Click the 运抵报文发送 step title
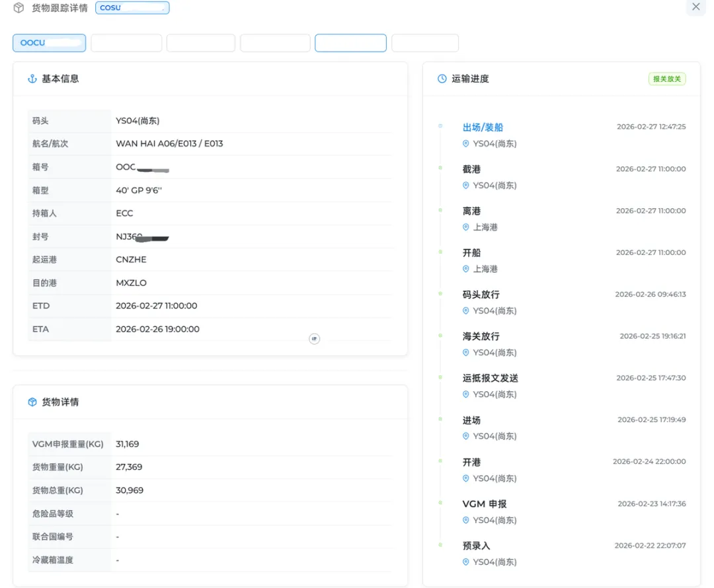The image size is (714, 588). tap(491, 379)
